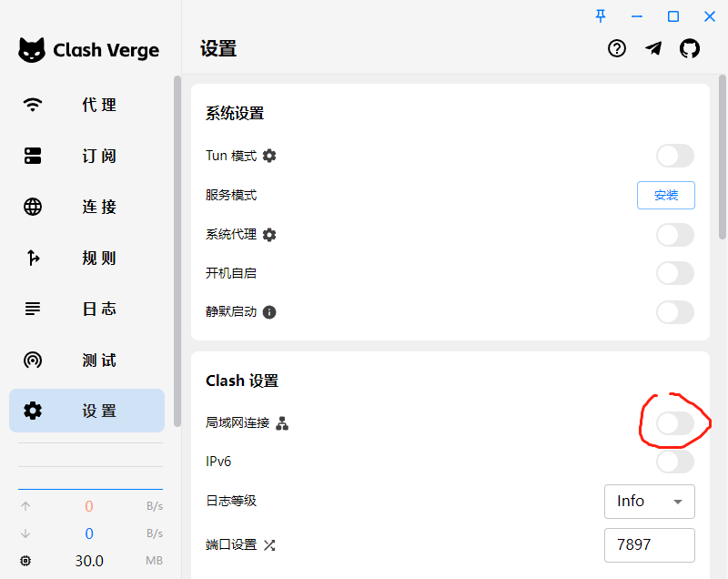Image resolution: width=728 pixels, height=579 pixels.
Task: Close the Clash Verge window
Action: 710,16
